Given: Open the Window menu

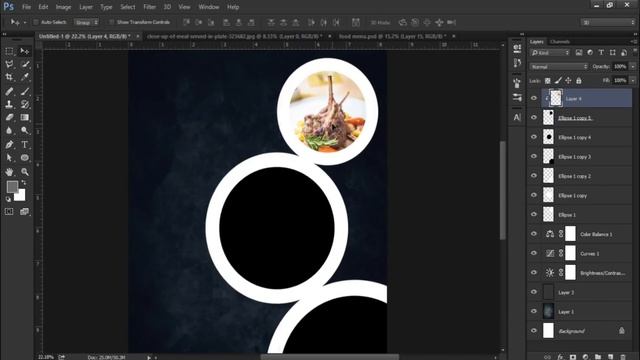Looking at the screenshot, I should click(209, 7).
